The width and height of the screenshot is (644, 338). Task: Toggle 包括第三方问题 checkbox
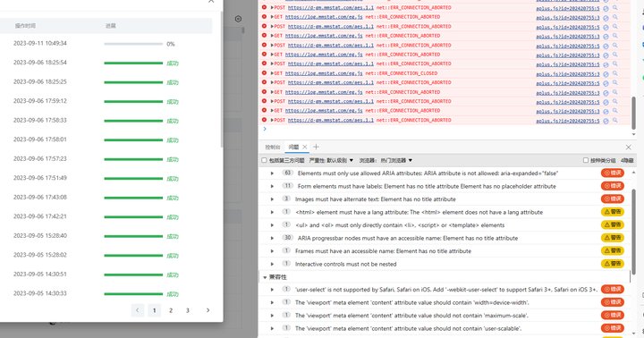click(x=264, y=160)
